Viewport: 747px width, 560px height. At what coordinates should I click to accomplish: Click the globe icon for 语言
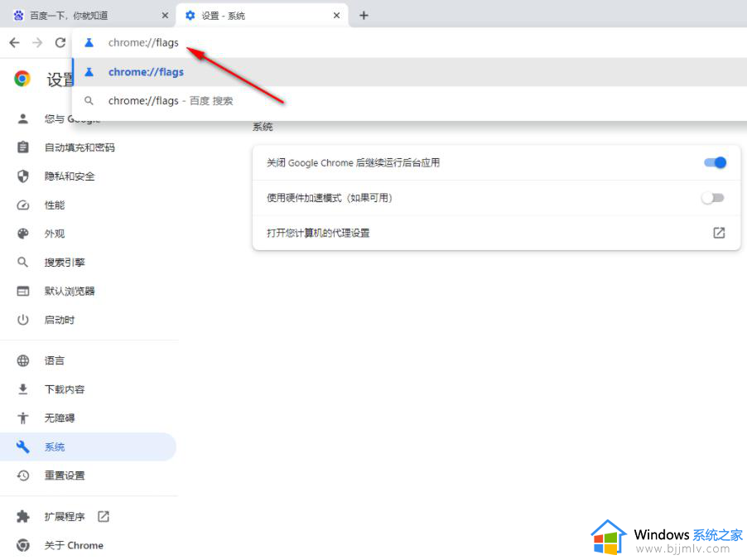(23, 361)
